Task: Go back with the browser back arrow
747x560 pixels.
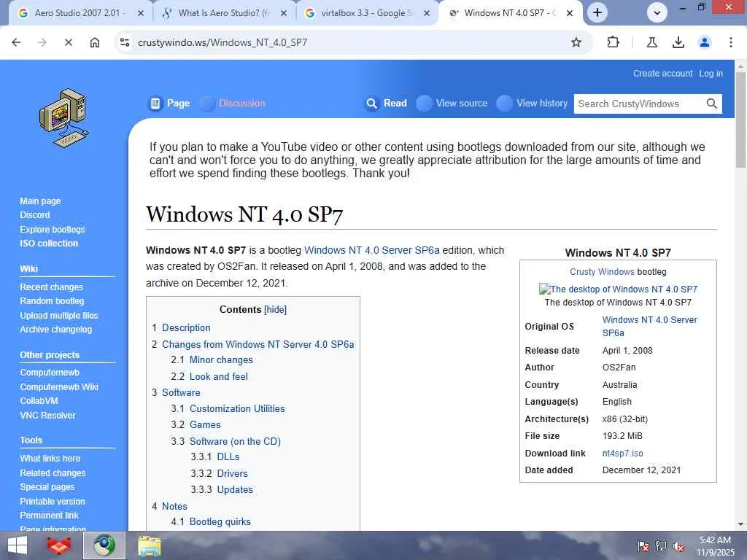Action: (16, 42)
